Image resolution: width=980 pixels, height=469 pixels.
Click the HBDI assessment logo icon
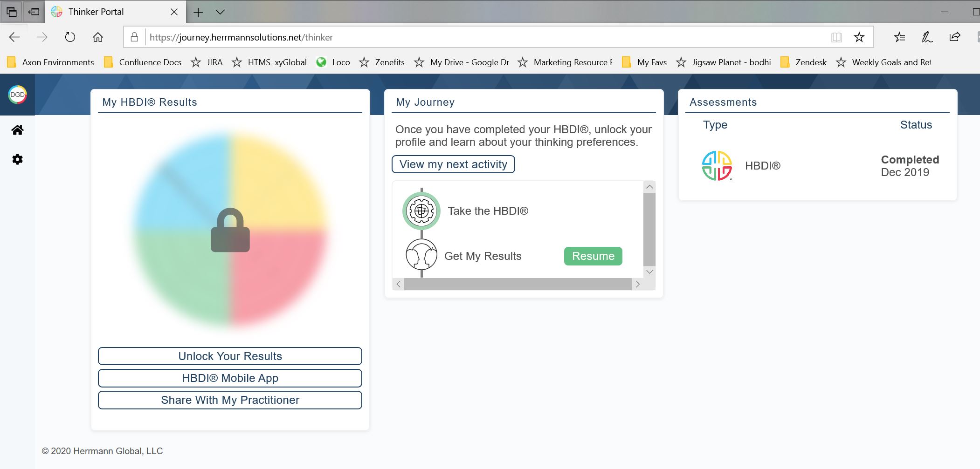pyautogui.click(x=717, y=166)
